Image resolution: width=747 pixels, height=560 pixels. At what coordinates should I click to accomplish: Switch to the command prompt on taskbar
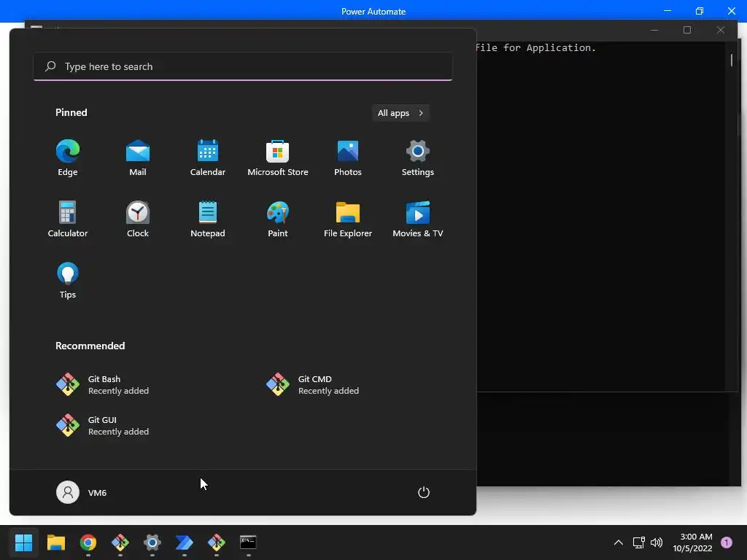click(248, 542)
